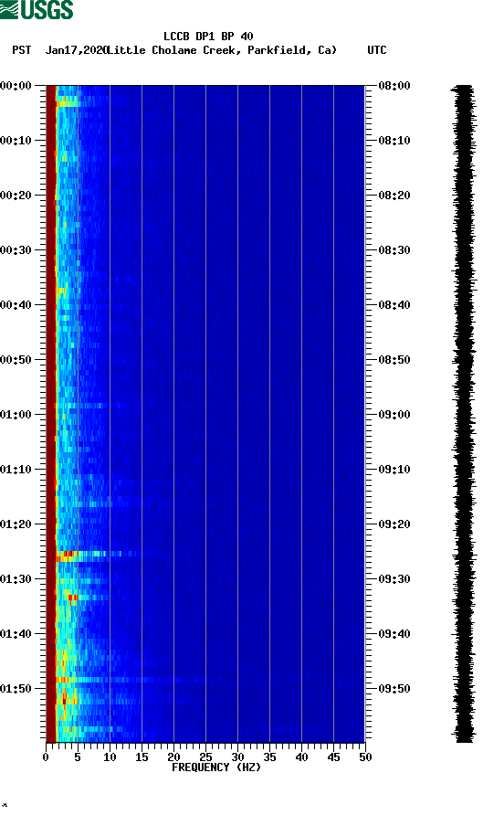Click the 'UTC' timezone label
The image size is (504, 815).
tap(377, 50)
